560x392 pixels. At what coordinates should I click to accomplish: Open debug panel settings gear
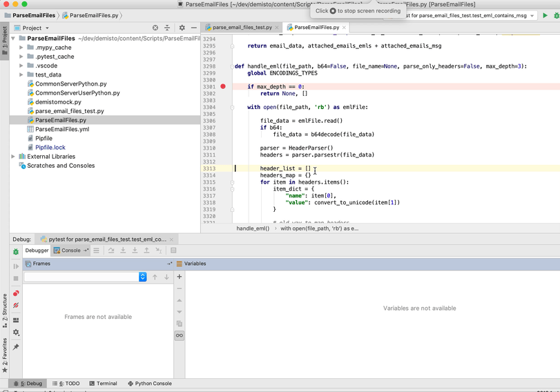pos(16,333)
